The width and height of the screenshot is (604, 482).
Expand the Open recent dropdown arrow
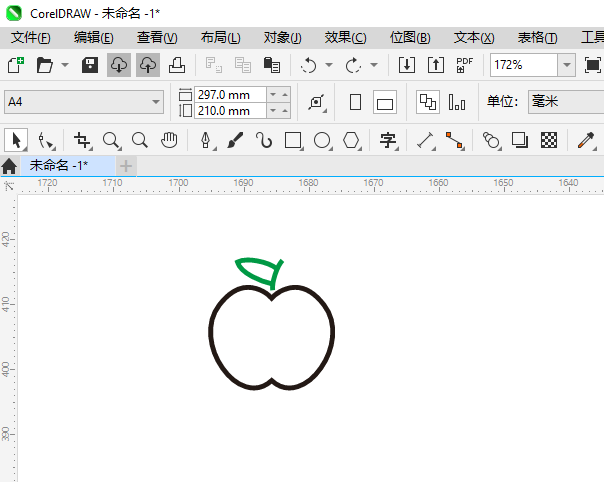coord(65,65)
